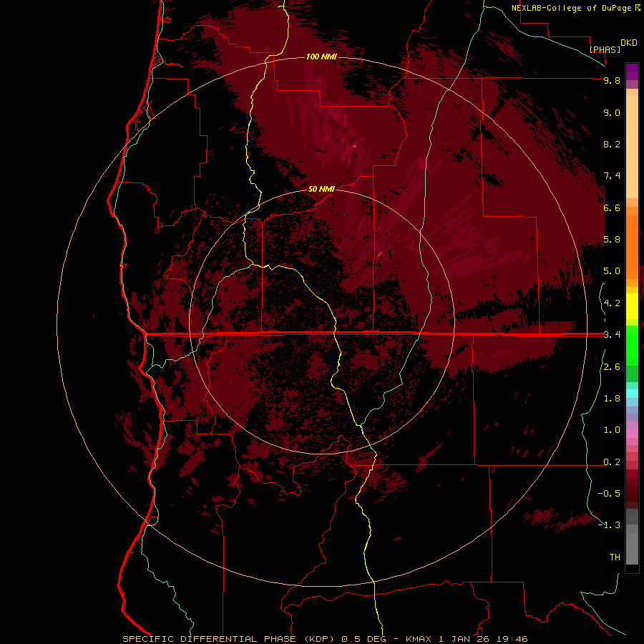
Task: Click the 19:46 timestamp
Action: tap(514, 639)
